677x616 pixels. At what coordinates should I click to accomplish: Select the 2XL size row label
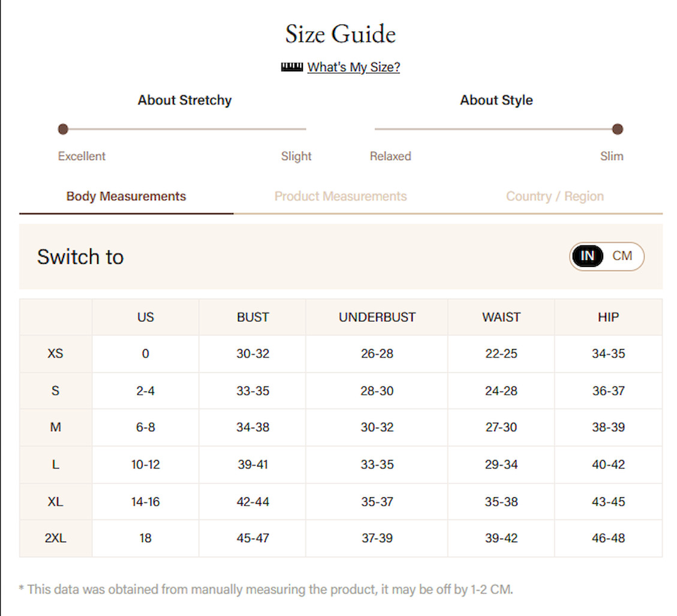(x=55, y=538)
